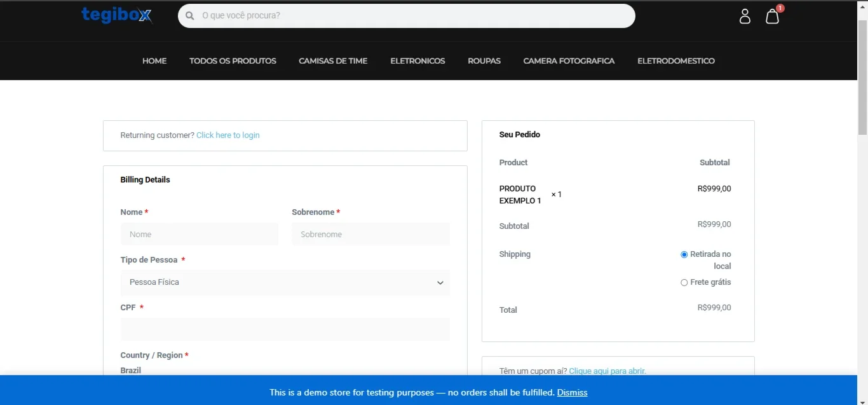Open ELETRONICOS category
This screenshot has width=868, height=405.
click(x=417, y=61)
